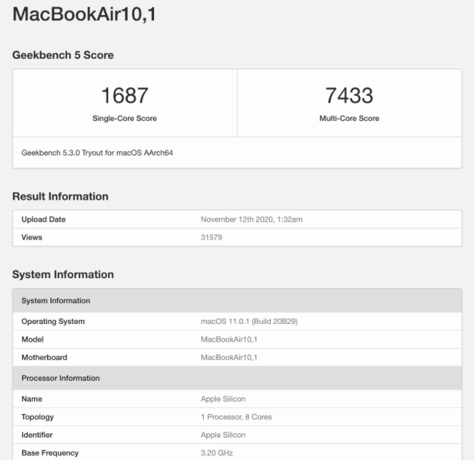Click the Multi-Core Score label
This screenshot has width=476, height=463.
[x=349, y=118]
